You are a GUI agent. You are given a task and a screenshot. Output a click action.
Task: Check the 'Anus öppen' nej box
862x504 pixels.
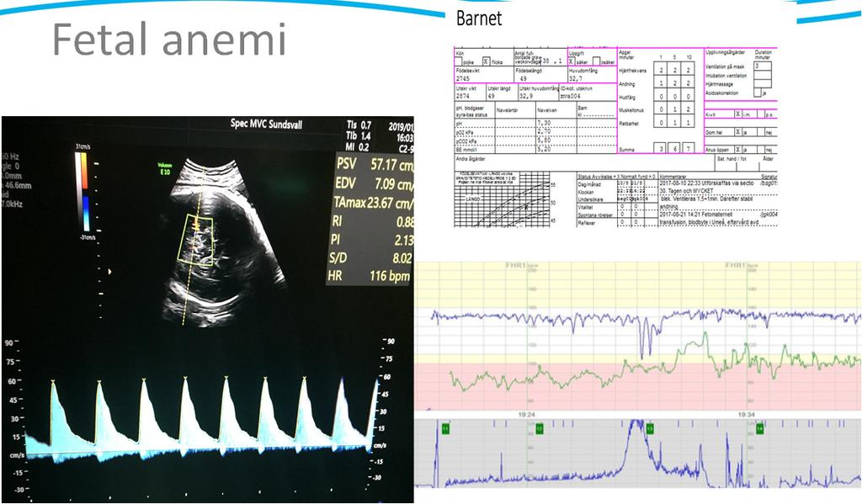click(x=761, y=150)
